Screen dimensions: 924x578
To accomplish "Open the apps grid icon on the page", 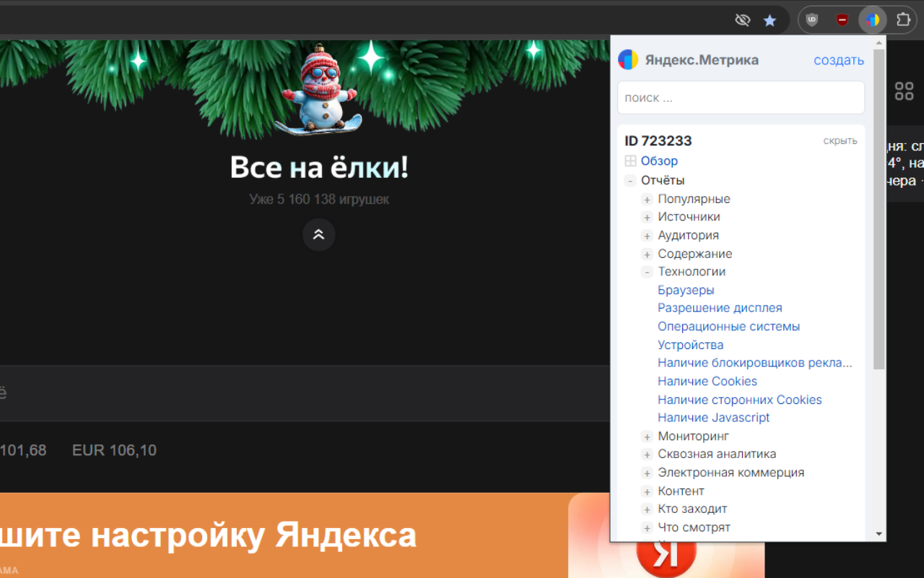I will pyautogui.click(x=904, y=91).
